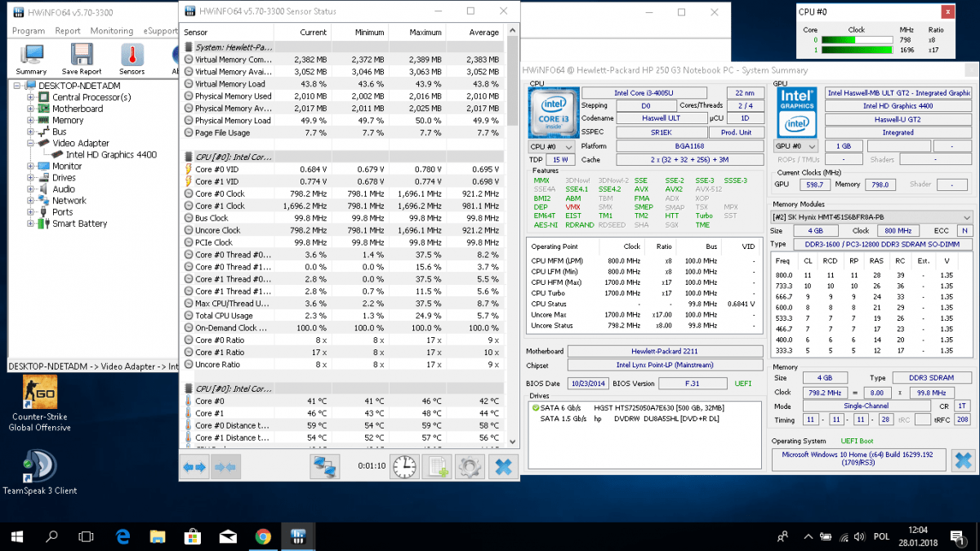The image size is (980, 551).
Task: Collapse the DESKTOP-NDETADM root node
Action: (19, 86)
